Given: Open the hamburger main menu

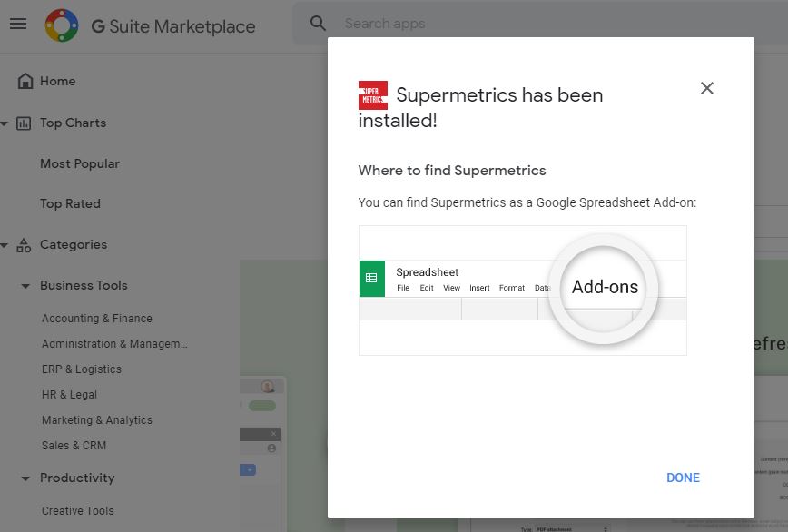Looking at the screenshot, I should click(x=18, y=24).
